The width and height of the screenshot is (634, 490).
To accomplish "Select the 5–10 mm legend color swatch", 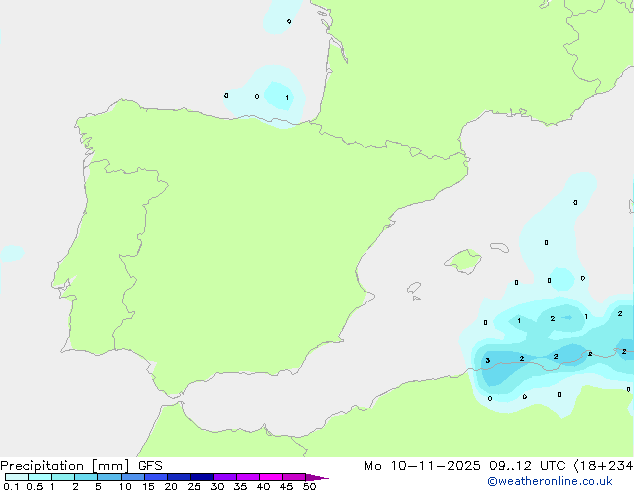I will pos(109,477).
